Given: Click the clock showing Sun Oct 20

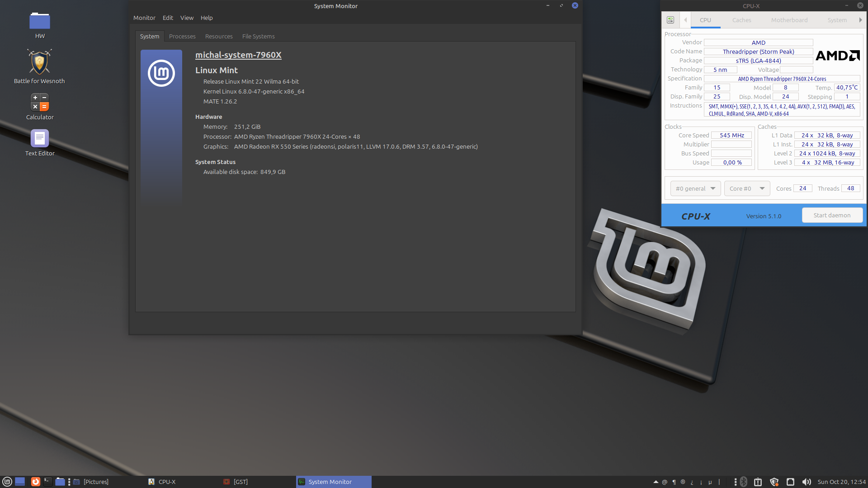Looking at the screenshot, I should click(841, 482).
